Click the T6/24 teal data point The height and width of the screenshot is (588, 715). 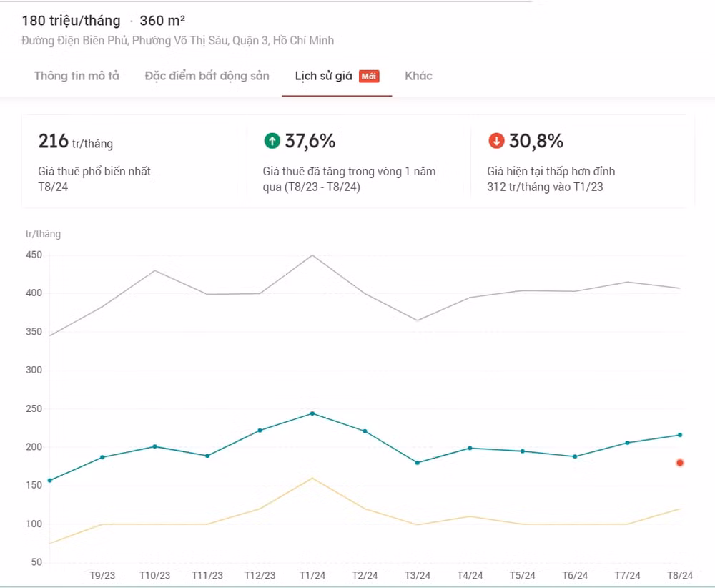(575, 456)
